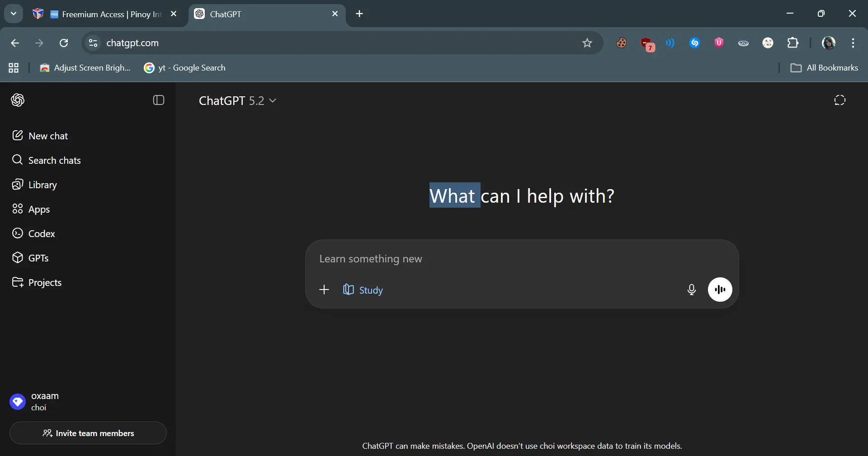This screenshot has width=868, height=456.
Task: Toggle the Study mode chip
Action: (363, 290)
